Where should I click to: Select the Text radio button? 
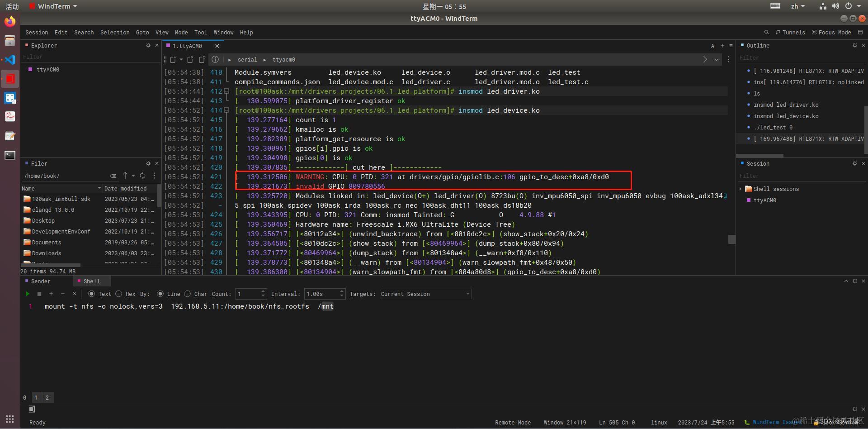tap(91, 294)
